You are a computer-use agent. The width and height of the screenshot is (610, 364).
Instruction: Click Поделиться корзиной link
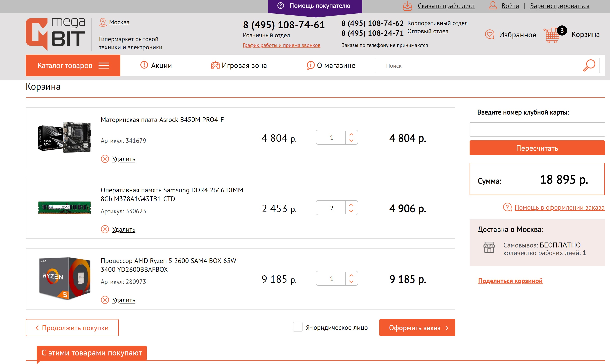point(510,281)
